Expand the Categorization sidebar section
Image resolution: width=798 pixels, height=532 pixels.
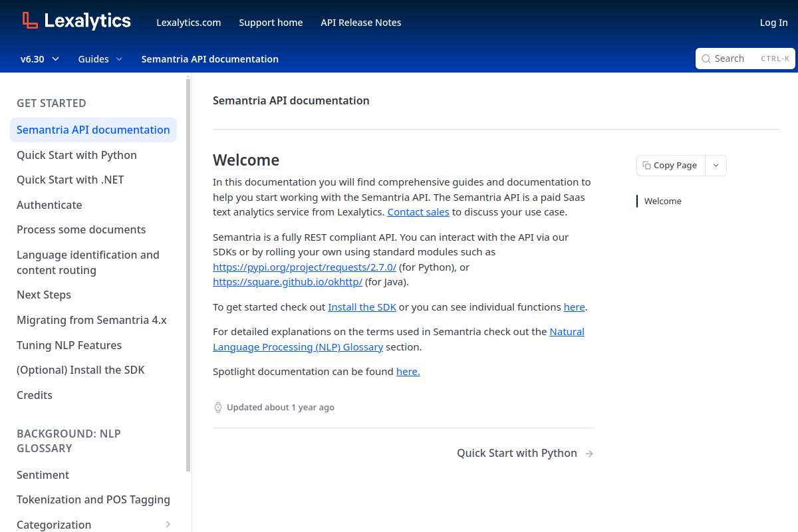coord(168,525)
